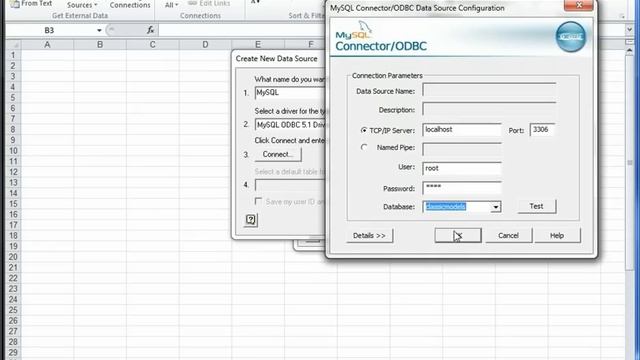Viewport: 640px width, 360px height.
Task: Click the Port field showing 3306
Action: [x=542, y=130]
